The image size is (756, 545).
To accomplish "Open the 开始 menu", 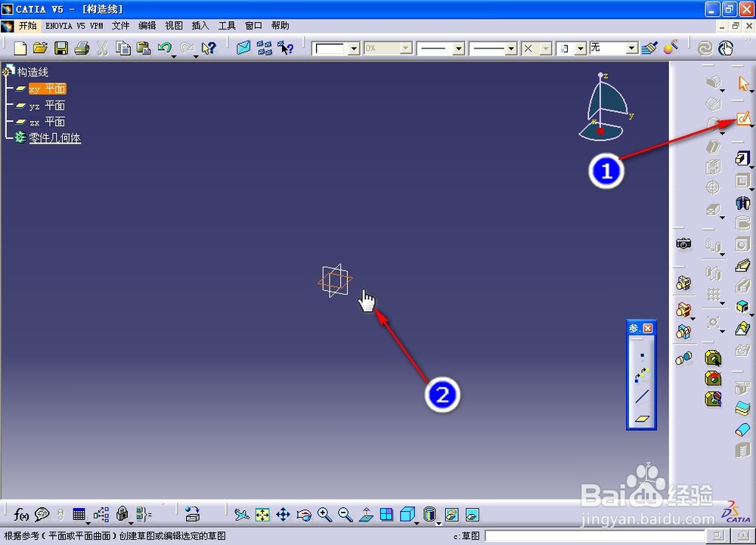I will click(27, 26).
